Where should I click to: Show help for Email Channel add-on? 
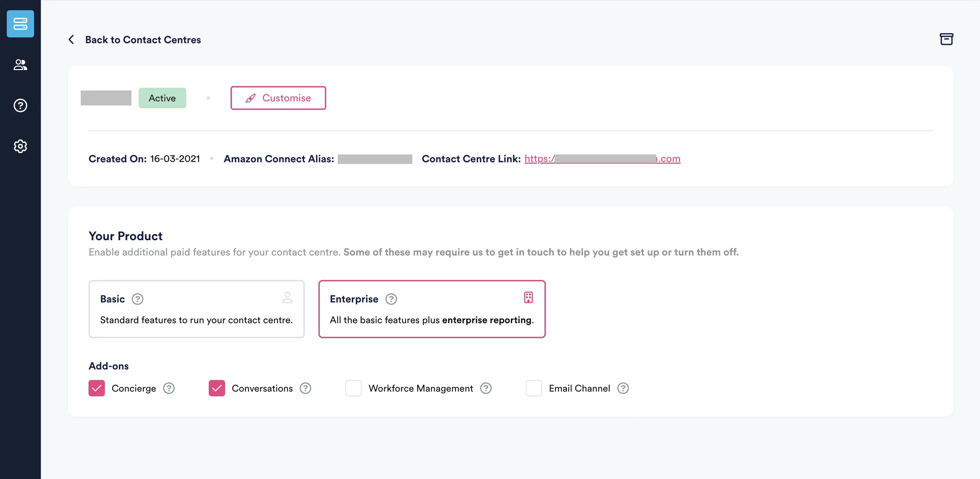tap(622, 388)
